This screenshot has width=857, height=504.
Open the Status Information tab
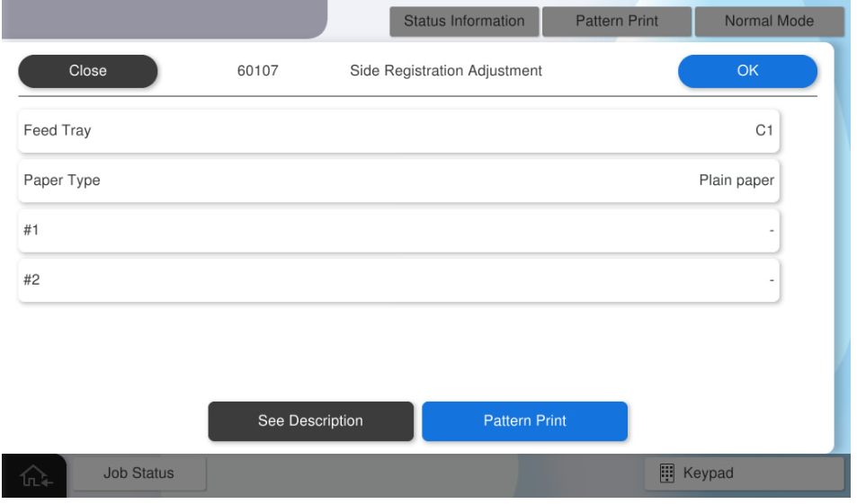[464, 22]
